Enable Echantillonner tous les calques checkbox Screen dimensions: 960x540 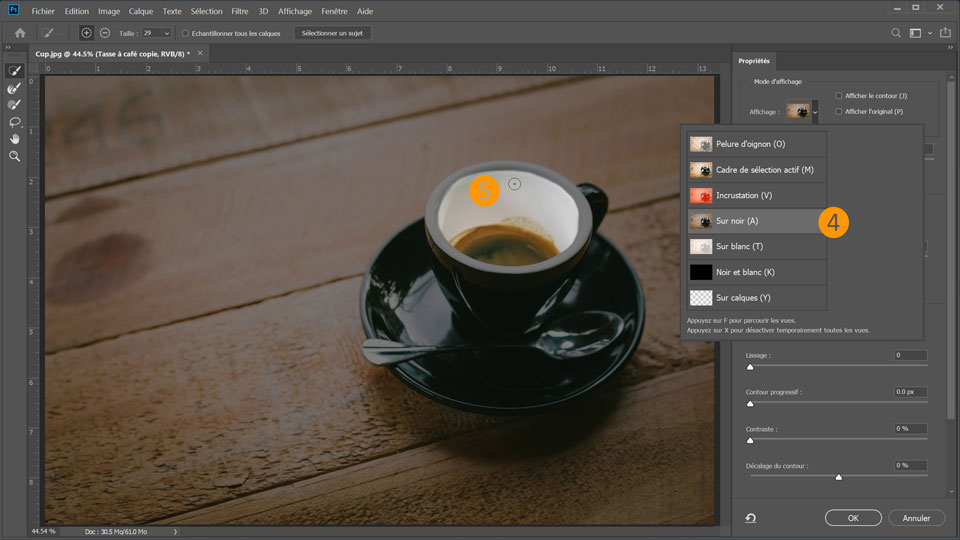tap(186, 33)
